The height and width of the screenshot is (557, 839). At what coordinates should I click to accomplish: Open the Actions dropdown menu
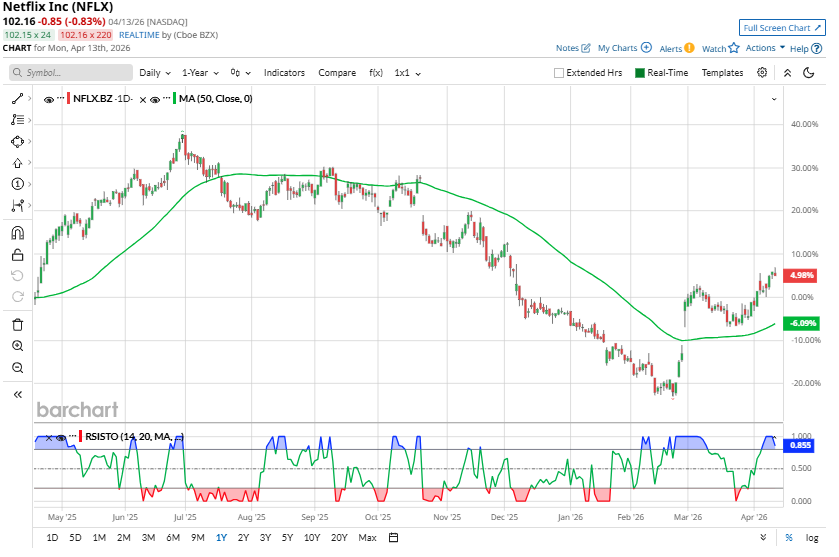[765, 48]
